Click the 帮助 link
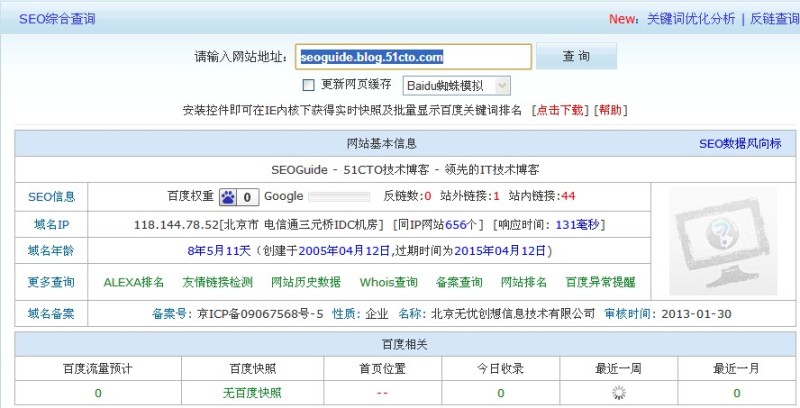800x408 pixels. point(610,110)
